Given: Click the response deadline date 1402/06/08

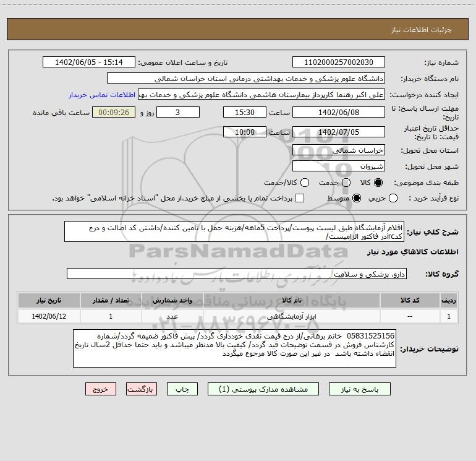Looking at the screenshot, I should tap(339, 112).
